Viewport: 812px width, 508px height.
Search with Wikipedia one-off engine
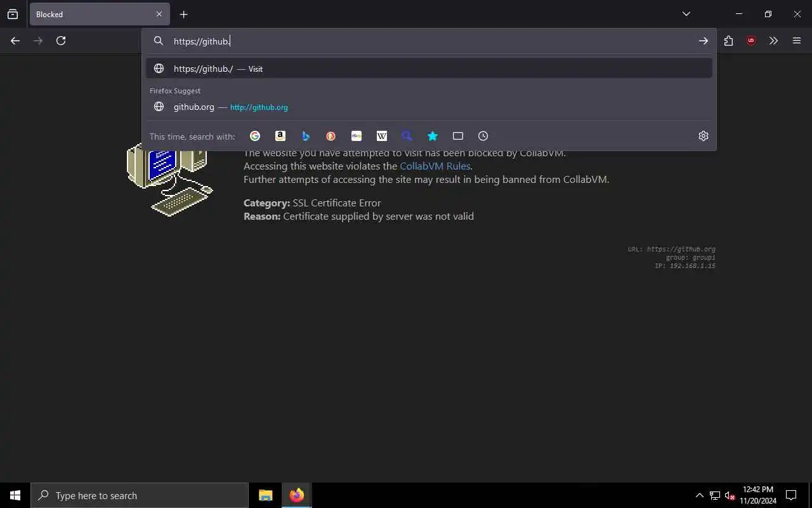coord(382,136)
